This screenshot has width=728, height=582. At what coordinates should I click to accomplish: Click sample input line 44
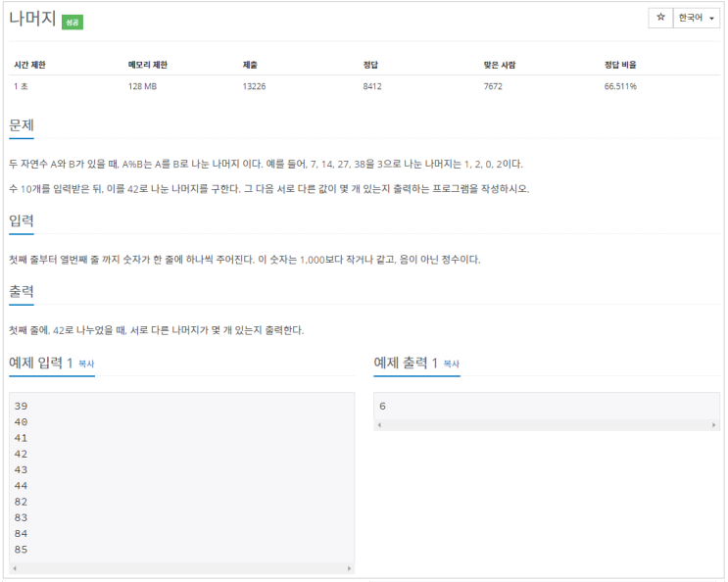[21, 486]
